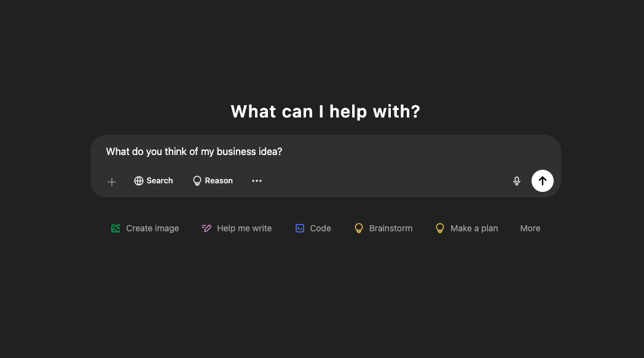
Task: Click the Make a plan lightbulb icon
Action: (x=440, y=228)
